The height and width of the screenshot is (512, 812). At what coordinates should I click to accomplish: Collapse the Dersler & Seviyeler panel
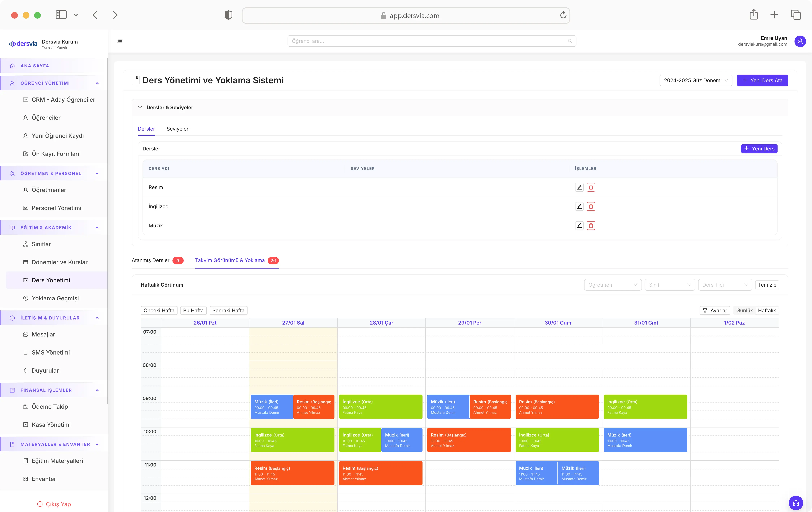pos(140,107)
